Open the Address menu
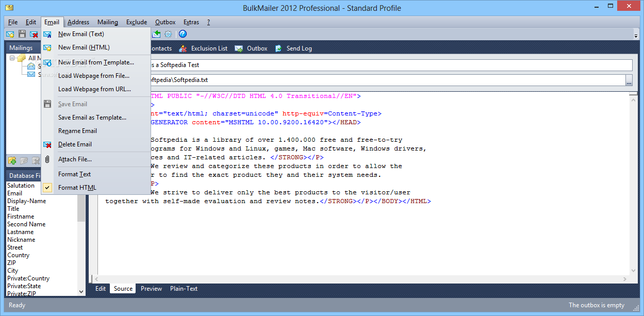 point(78,22)
